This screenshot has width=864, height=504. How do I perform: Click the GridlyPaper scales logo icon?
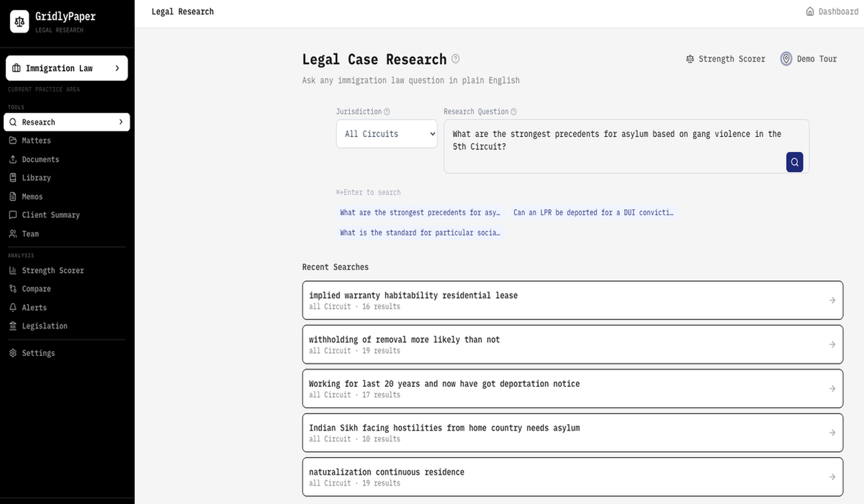19,22
